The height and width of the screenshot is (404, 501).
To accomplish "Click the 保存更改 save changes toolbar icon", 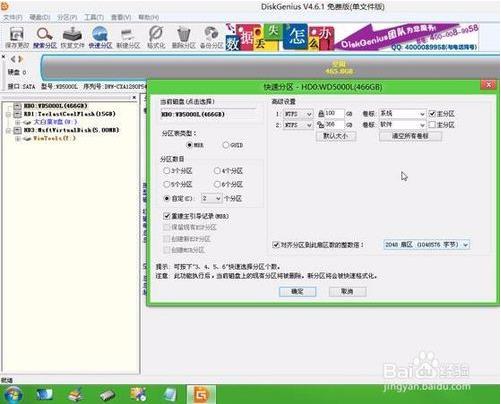I will tap(16, 35).
